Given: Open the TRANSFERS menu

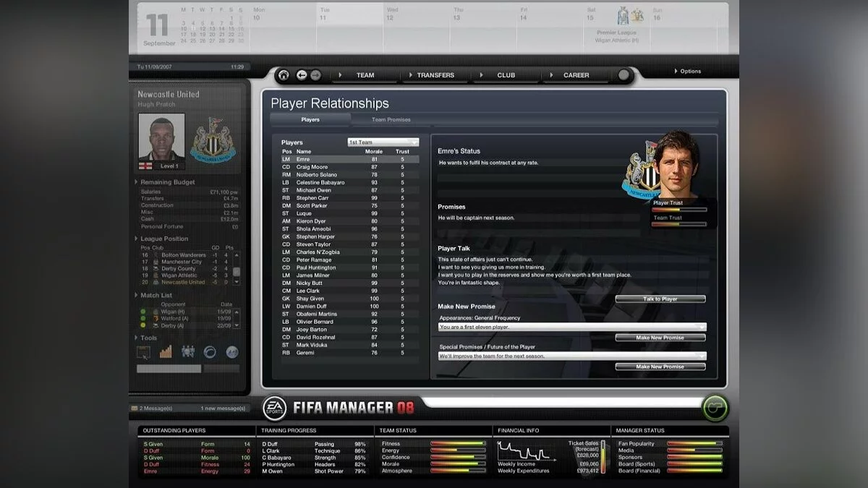Looking at the screenshot, I should (x=435, y=75).
